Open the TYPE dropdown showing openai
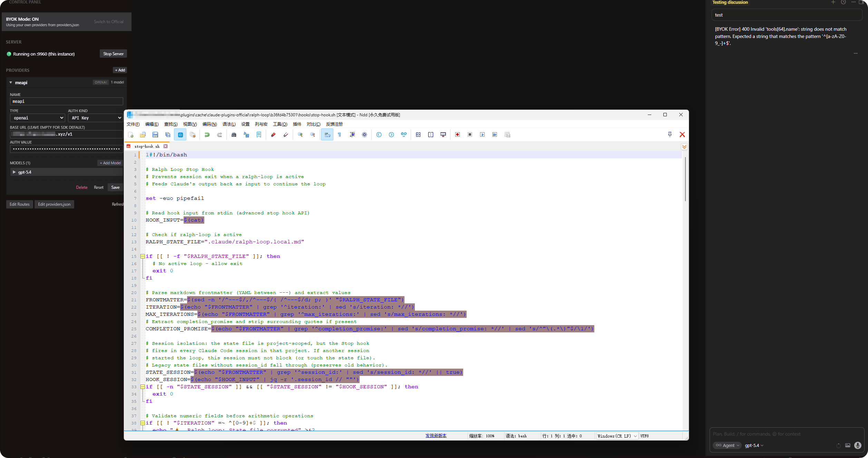868x458 pixels. (x=38, y=118)
